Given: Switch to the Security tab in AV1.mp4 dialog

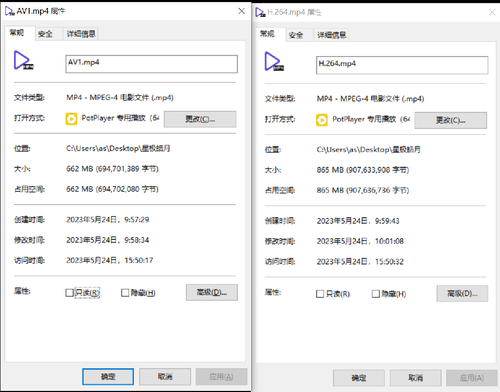Looking at the screenshot, I should pos(45,34).
